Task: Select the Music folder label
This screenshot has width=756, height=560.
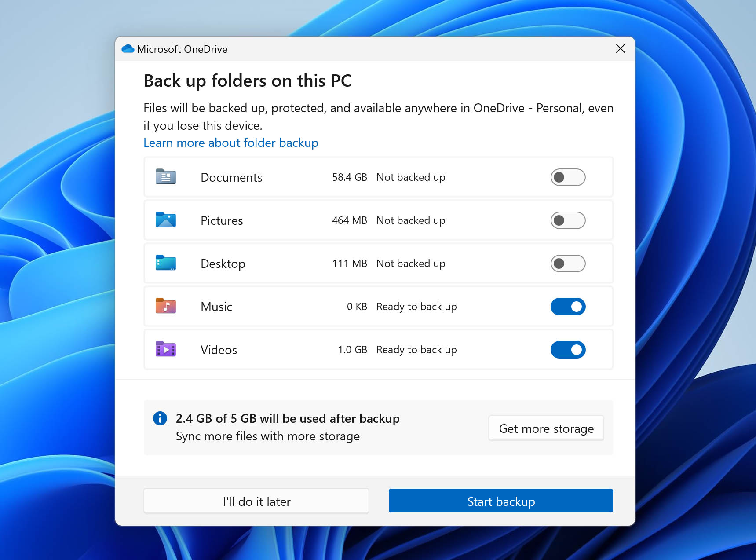Action: pyautogui.click(x=216, y=307)
